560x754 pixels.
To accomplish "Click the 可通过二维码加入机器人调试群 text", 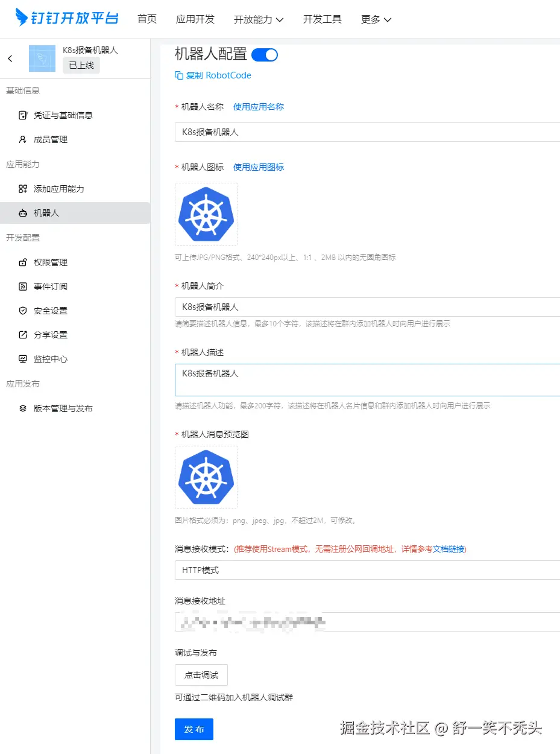I will pyautogui.click(x=234, y=698).
